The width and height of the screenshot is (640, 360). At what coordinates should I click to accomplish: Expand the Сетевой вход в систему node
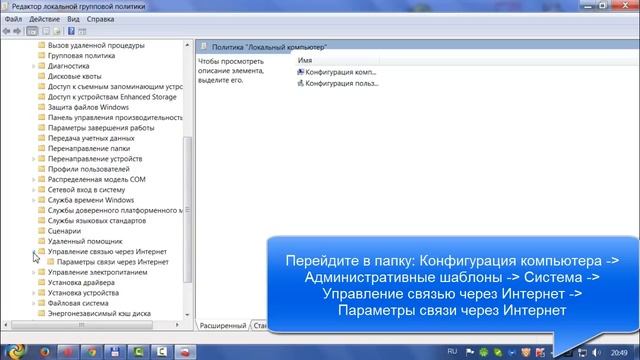33,190
